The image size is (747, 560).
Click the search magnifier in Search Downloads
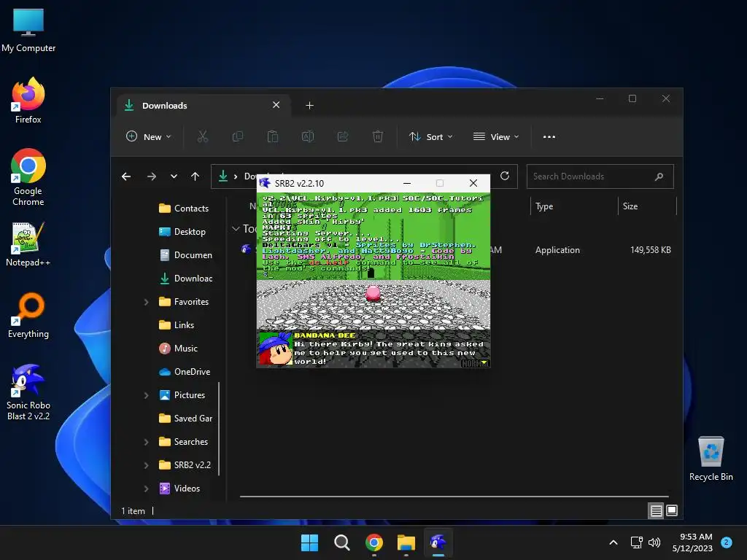coord(659,176)
